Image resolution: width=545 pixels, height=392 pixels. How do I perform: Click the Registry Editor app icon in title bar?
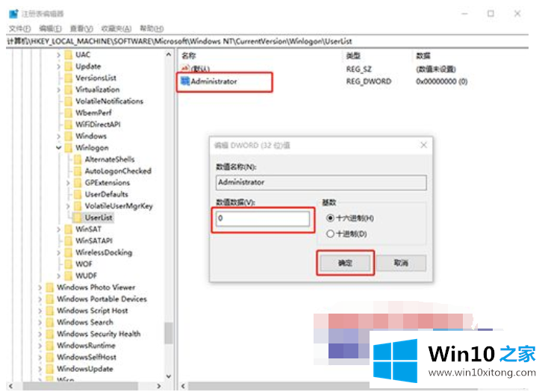tap(13, 14)
